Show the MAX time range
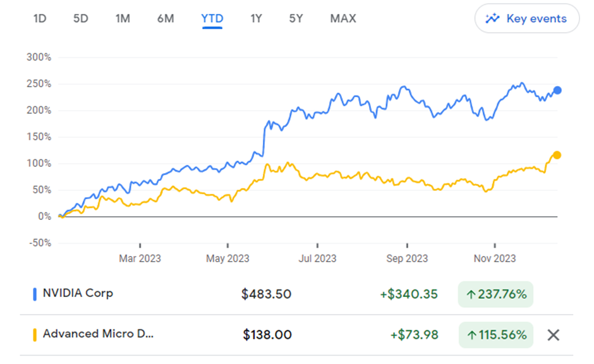The width and height of the screenshot is (594, 364). coord(343,18)
